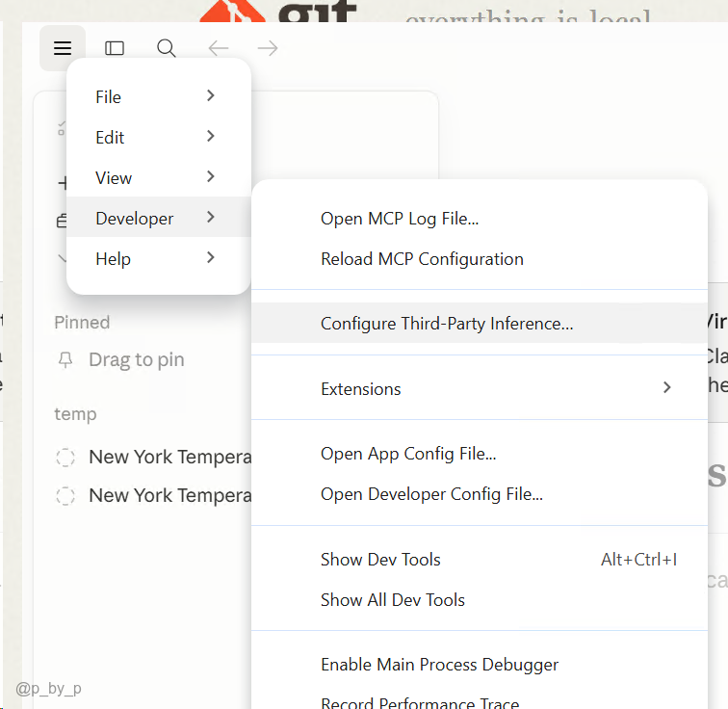The image size is (728, 709).
Task: Open the Extensions submenu item
Action: point(480,388)
